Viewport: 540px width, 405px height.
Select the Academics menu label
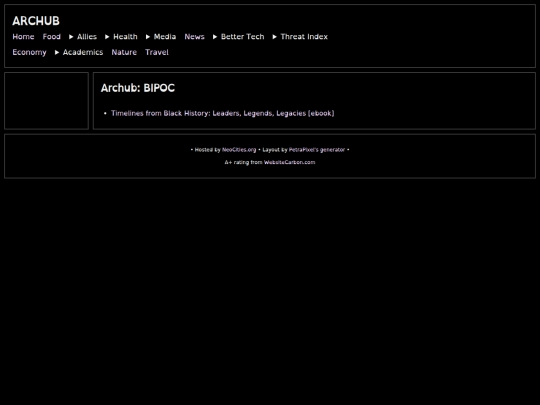point(83,52)
